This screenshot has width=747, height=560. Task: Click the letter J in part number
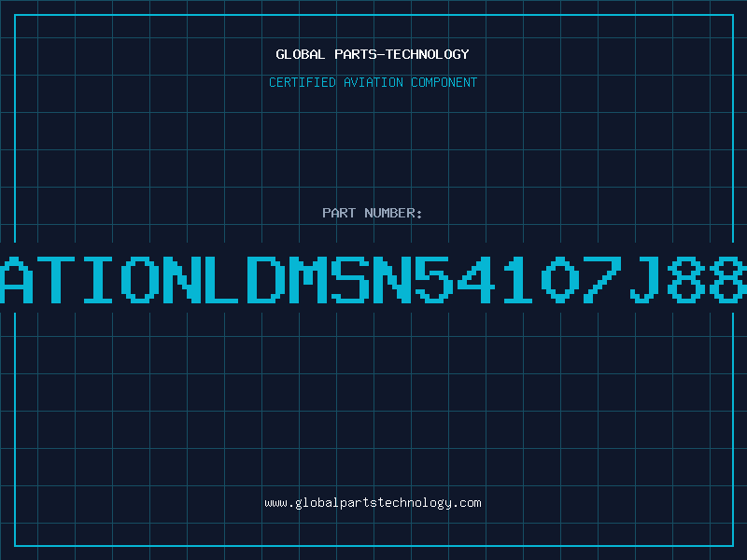645,279
